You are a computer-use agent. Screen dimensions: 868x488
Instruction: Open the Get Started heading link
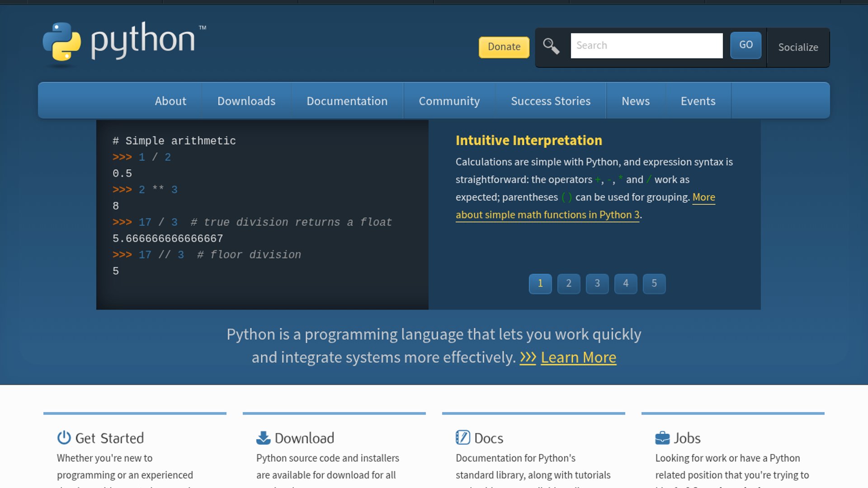point(109,438)
